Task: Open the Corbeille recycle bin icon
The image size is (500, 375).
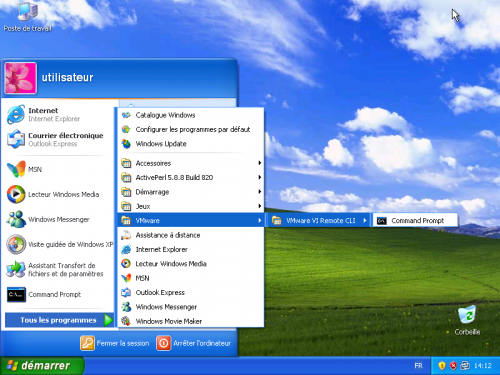Action: tap(467, 320)
